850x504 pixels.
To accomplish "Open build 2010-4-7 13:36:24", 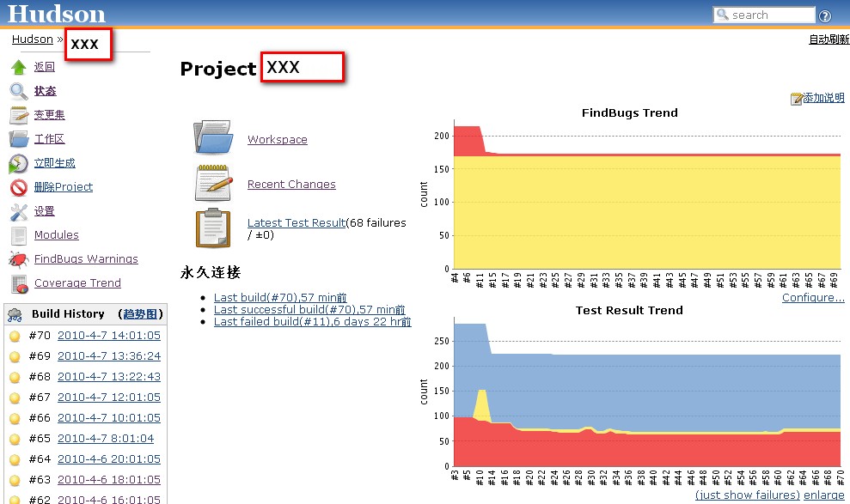I will click(109, 356).
